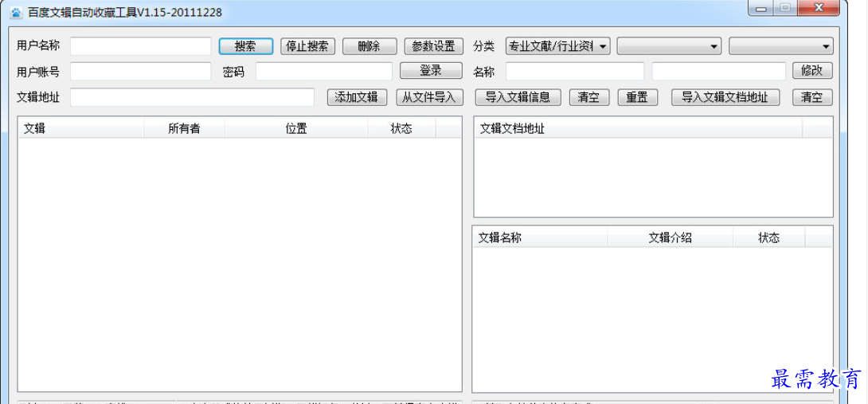
Task: Click 清空 button next to 导入文辑信息
Action: point(589,97)
